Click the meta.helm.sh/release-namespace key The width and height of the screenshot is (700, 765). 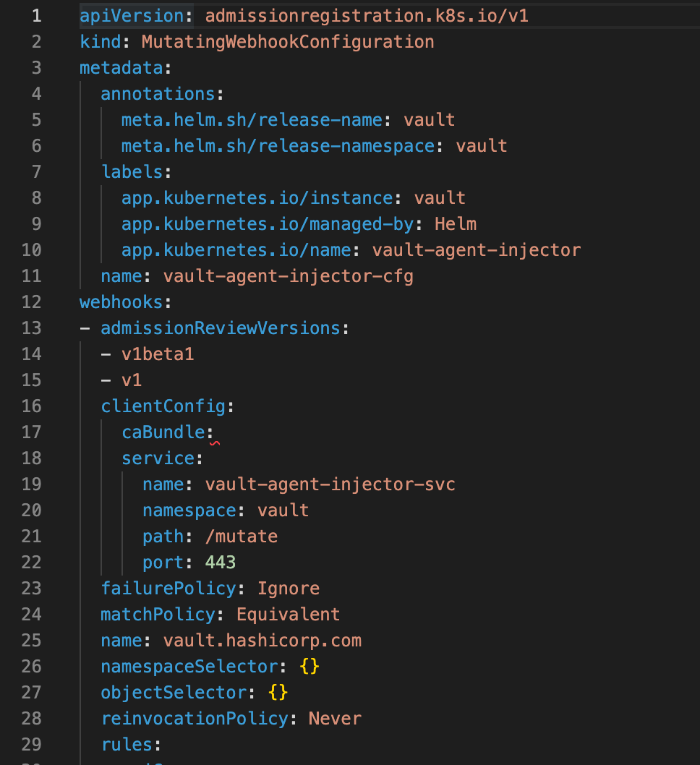coord(278,146)
